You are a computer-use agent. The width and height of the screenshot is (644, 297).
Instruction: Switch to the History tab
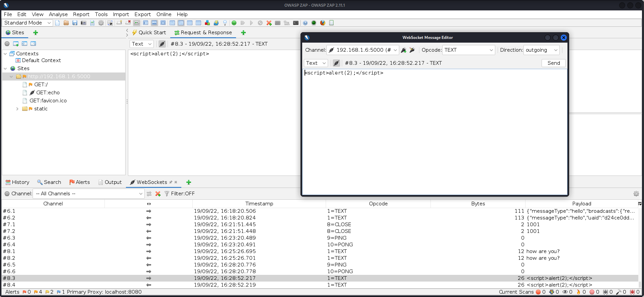tap(17, 182)
